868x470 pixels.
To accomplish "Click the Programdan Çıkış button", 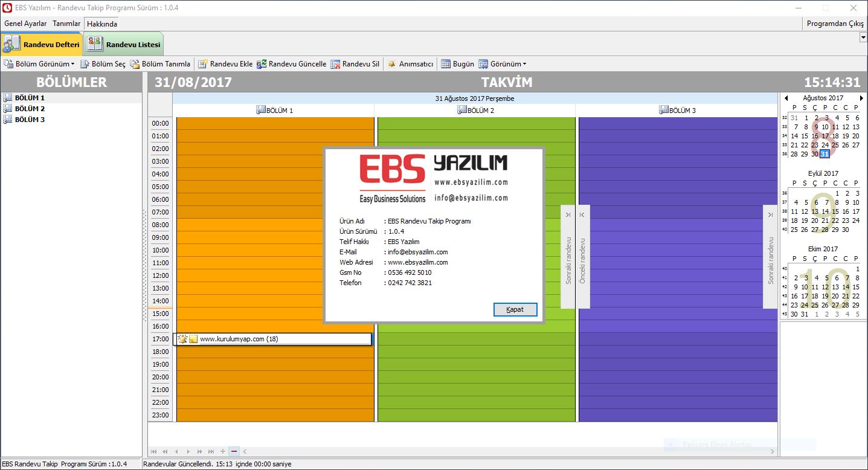I will (835, 24).
